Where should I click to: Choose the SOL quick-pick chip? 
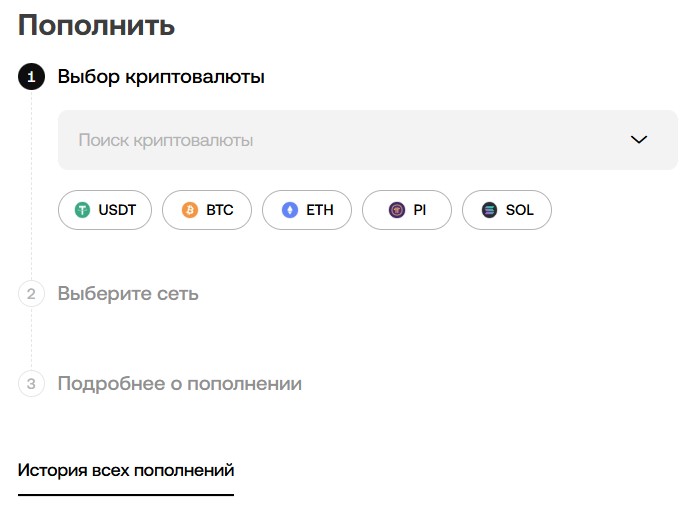507,210
